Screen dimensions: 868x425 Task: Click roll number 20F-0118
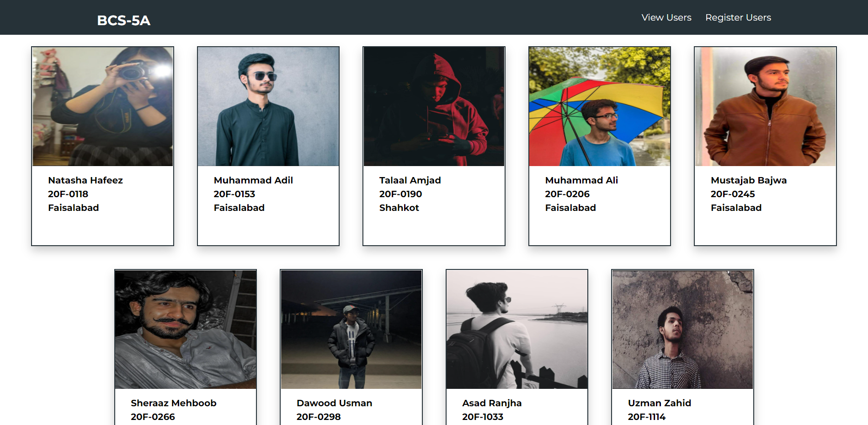pos(68,194)
